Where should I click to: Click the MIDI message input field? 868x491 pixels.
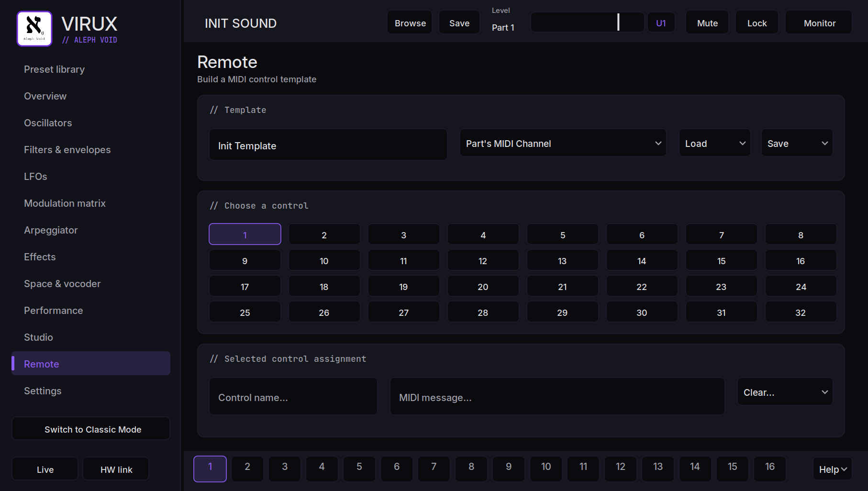click(557, 397)
